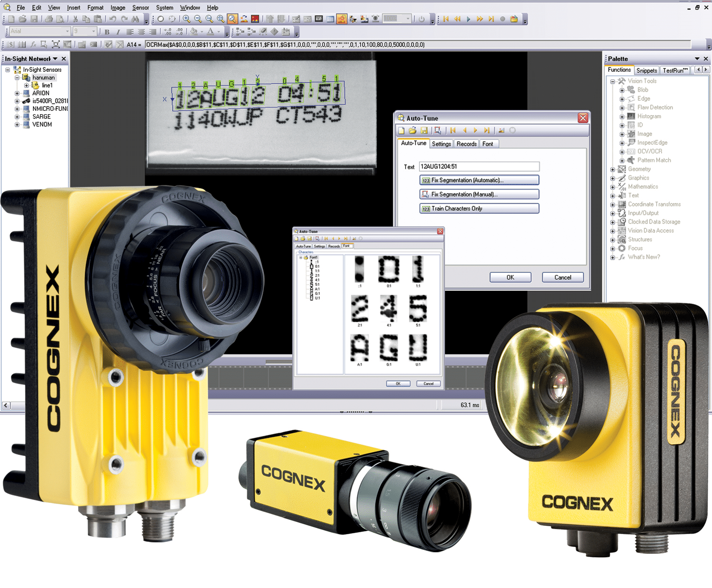Open the font size dropdown
712x588 pixels.
tap(93, 31)
